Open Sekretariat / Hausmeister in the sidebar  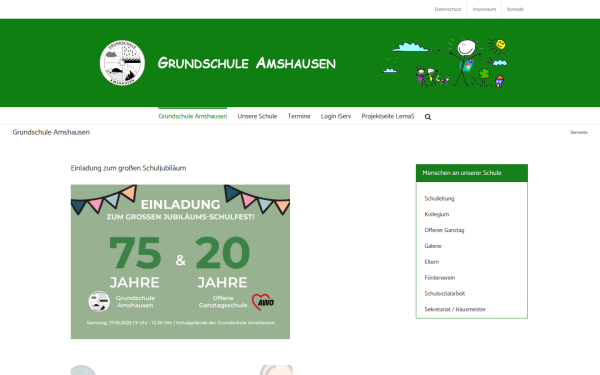pos(455,309)
